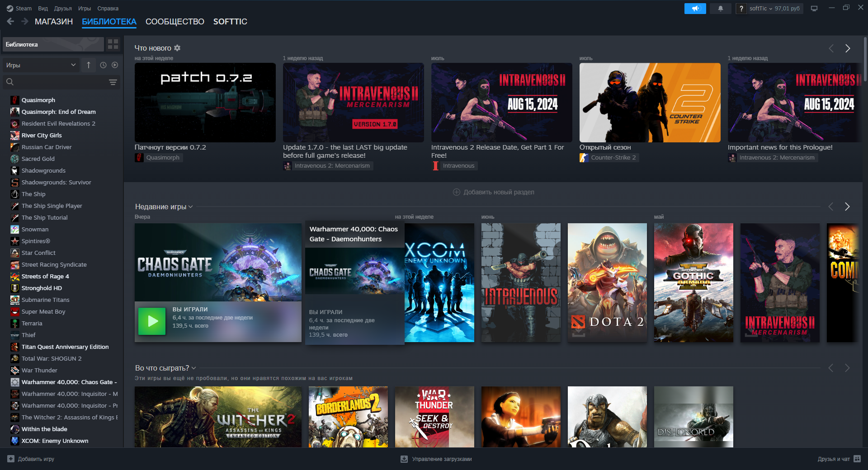Click add new shelf plus icon
The width and height of the screenshot is (868, 470).
pyautogui.click(x=457, y=192)
